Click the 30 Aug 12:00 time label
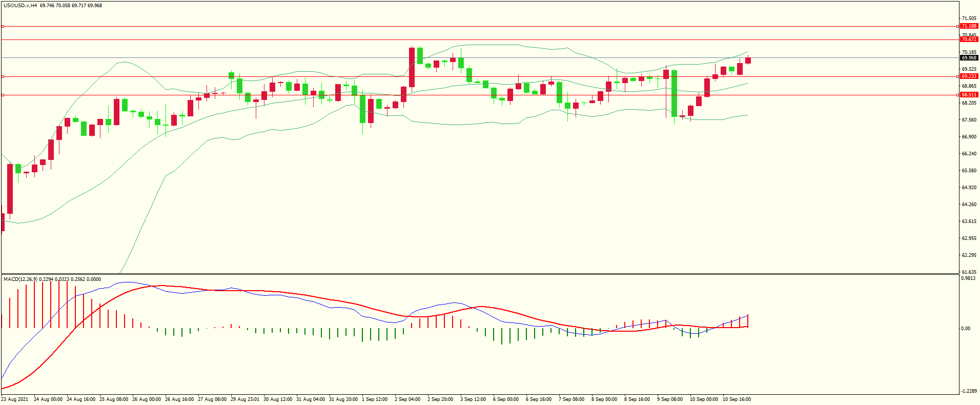This screenshot has height=405, width=980. pyautogui.click(x=278, y=399)
